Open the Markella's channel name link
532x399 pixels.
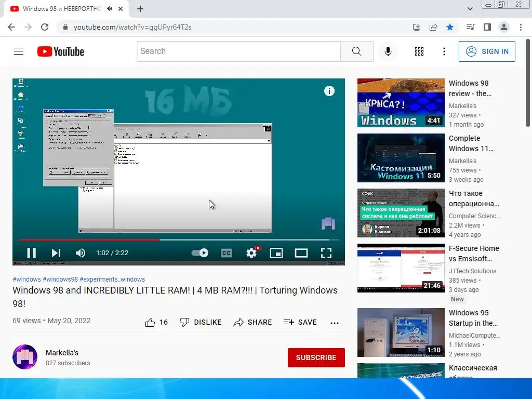coord(62,353)
